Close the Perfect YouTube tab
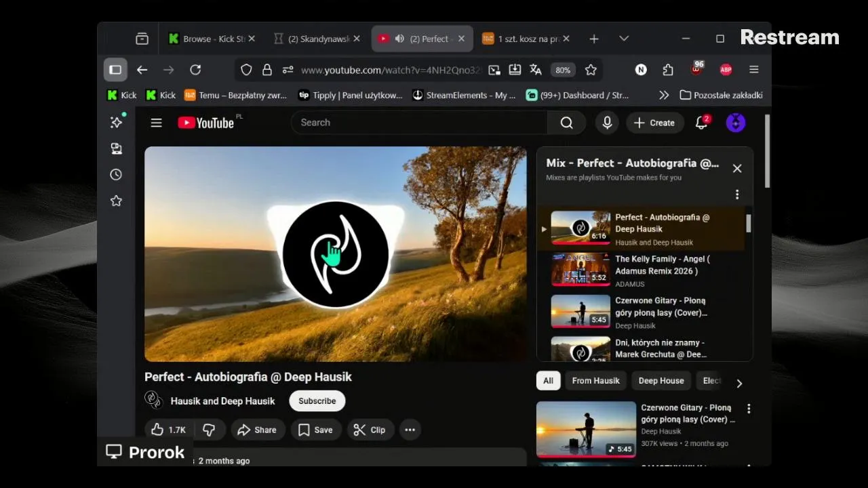The image size is (868, 488). click(x=461, y=39)
